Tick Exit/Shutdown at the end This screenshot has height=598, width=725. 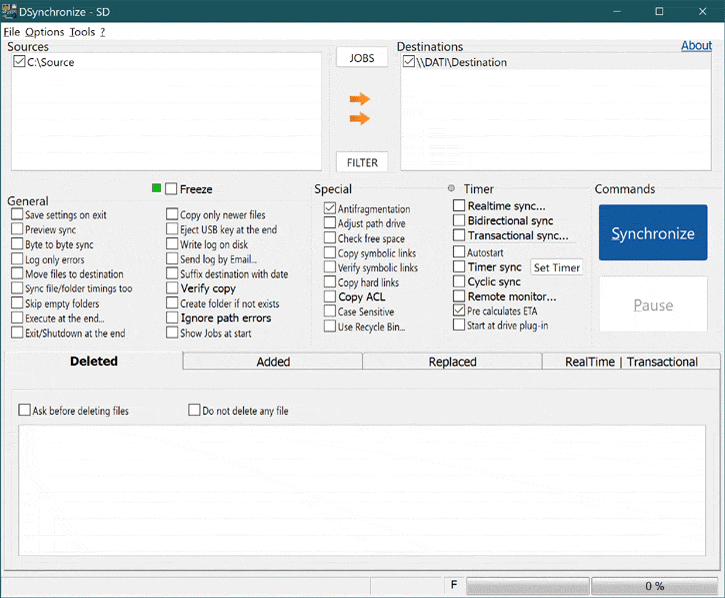[17, 333]
